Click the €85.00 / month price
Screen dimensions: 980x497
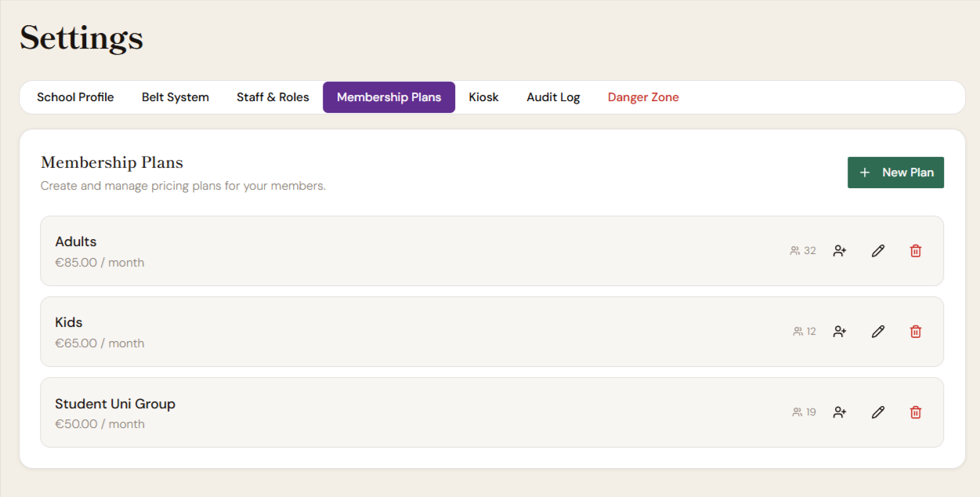point(99,263)
